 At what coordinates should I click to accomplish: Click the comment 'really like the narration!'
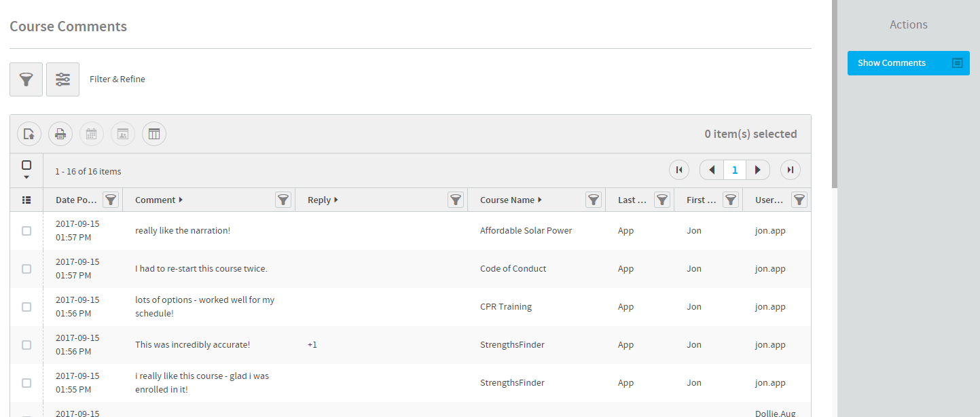point(183,231)
